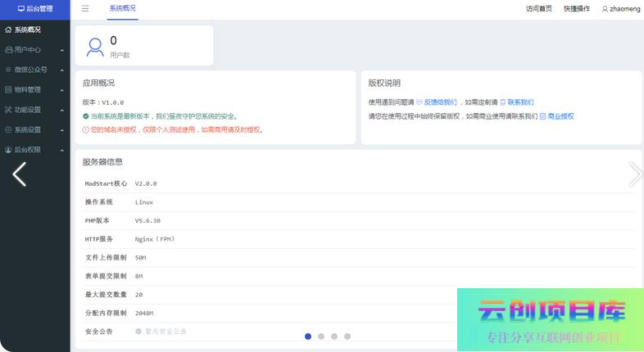The width and height of the screenshot is (644, 352).
Task: Click the red warning icon for 域名未授权
Action: click(86, 129)
